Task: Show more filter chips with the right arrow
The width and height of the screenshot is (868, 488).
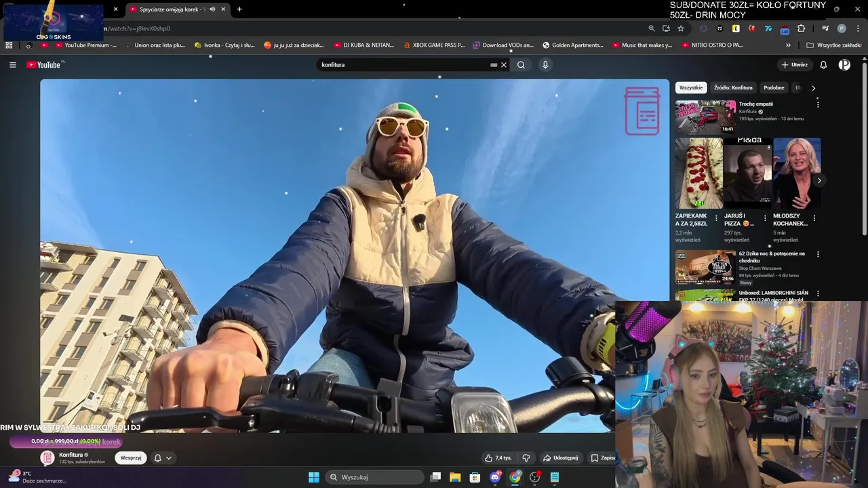Action: point(813,88)
